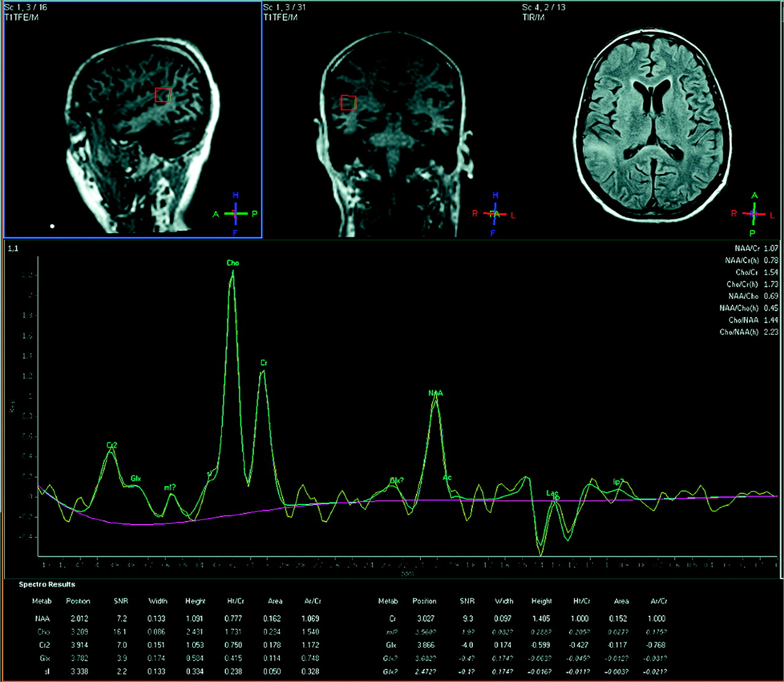Select the sagittal T1TFE image panel
Image resolution: width=784 pixels, height=682 pixels.
click(133, 119)
